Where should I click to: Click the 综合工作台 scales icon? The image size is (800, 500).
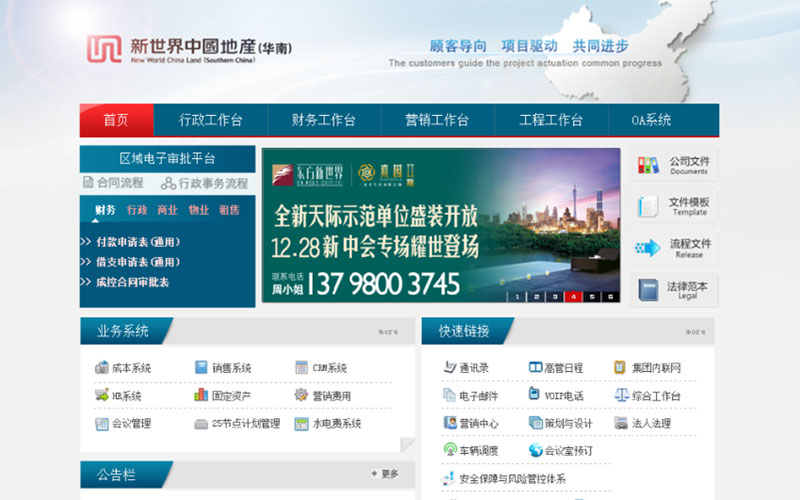(621, 395)
